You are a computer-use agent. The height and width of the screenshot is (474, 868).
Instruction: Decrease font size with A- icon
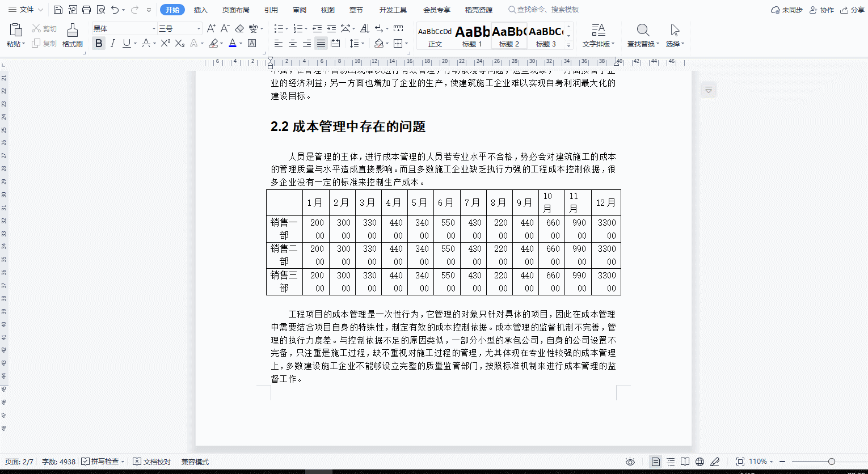click(x=225, y=28)
